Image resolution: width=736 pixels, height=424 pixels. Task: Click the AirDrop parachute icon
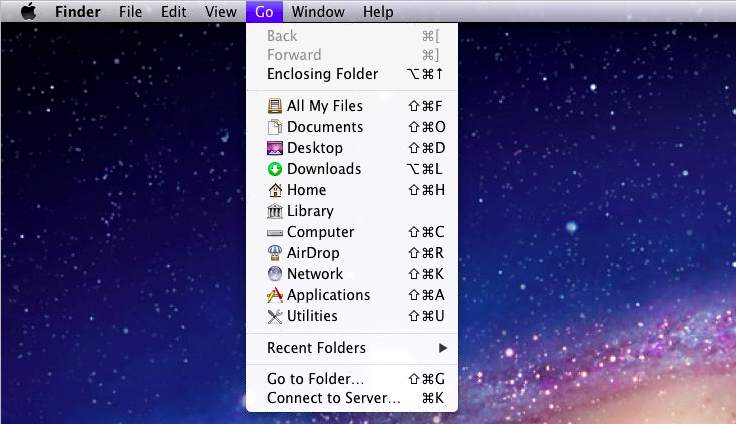point(275,253)
